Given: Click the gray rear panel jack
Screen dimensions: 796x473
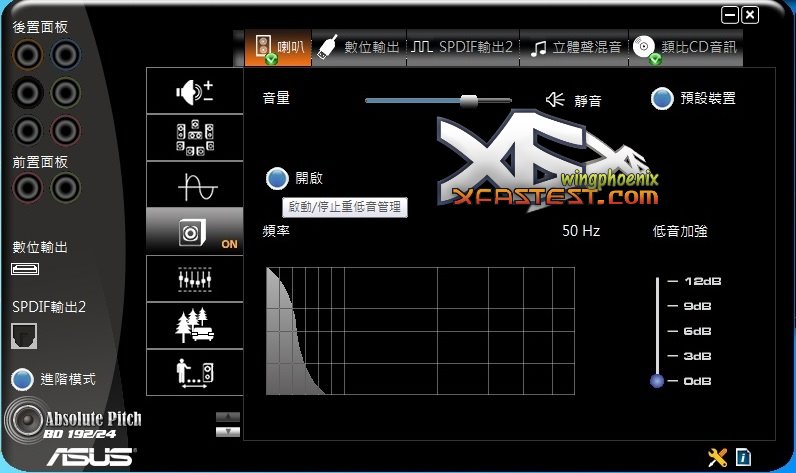Looking at the screenshot, I should [x=27, y=130].
